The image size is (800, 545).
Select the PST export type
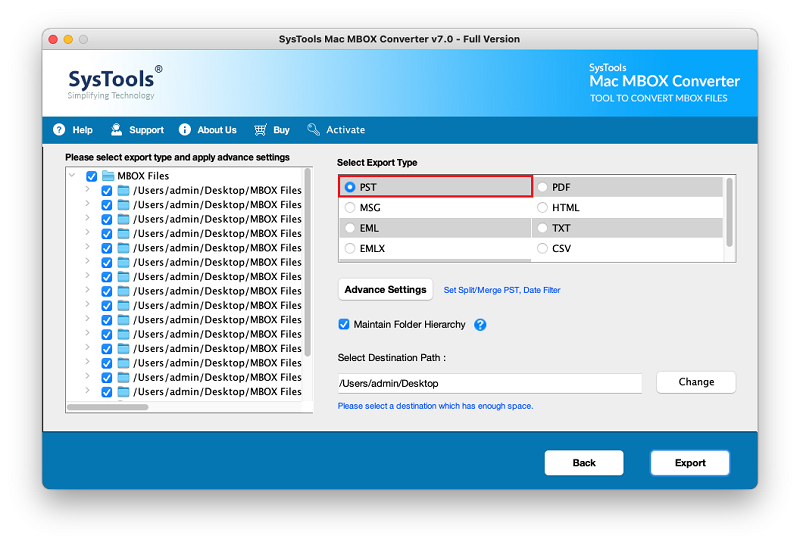[349, 187]
